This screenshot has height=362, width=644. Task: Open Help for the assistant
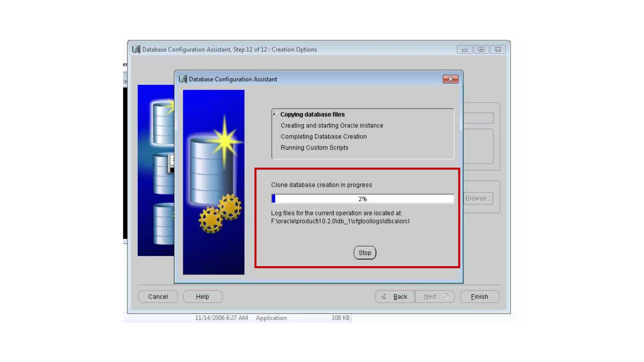point(203,297)
